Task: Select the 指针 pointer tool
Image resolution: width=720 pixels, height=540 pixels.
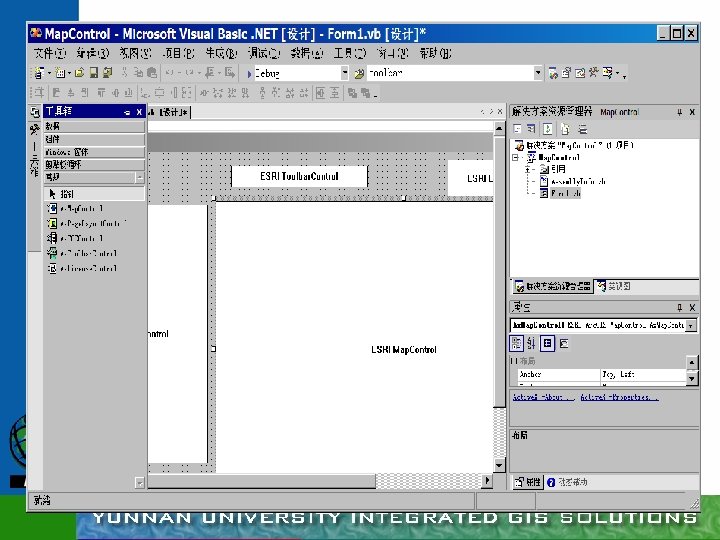Action: point(94,194)
